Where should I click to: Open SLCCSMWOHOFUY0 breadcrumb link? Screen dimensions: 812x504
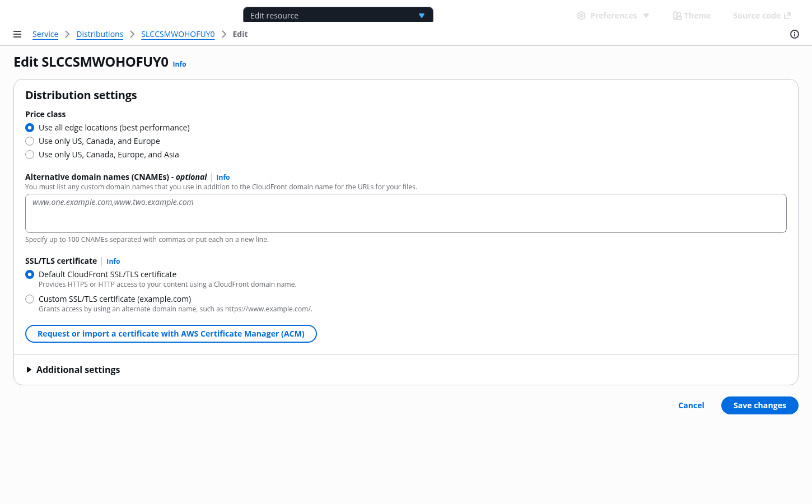tap(178, 34)
